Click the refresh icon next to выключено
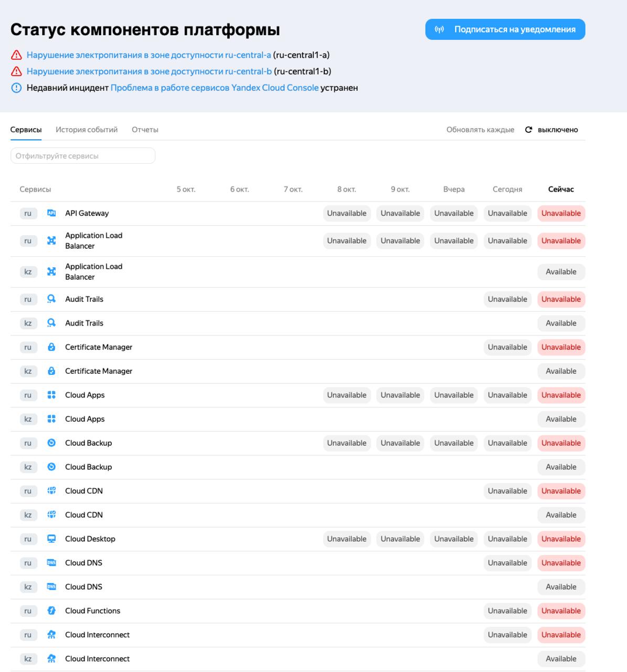Viewport: 627px width, 672px height. click(x=528, y=130)
